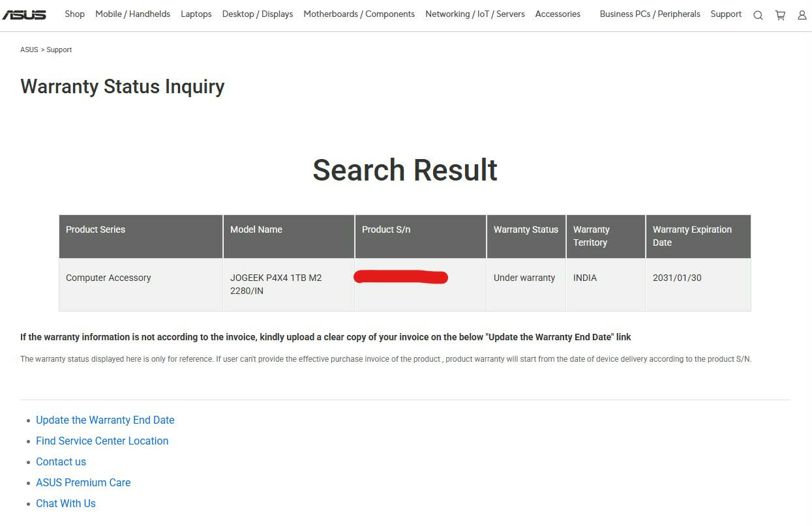Click Support breadcrumb link
This screenshot has width=812, height=526.
59,50
